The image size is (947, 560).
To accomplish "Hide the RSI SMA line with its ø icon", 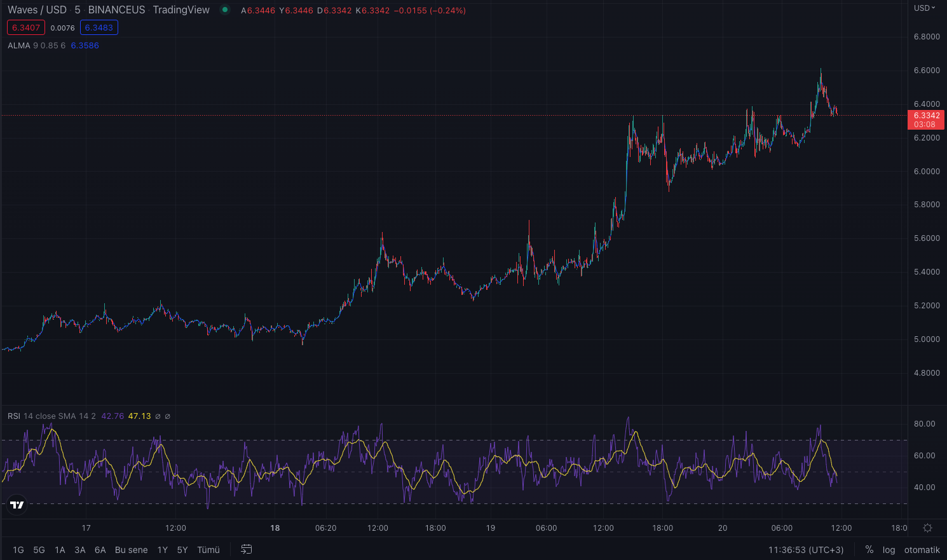I will click(x=167, y=416).
